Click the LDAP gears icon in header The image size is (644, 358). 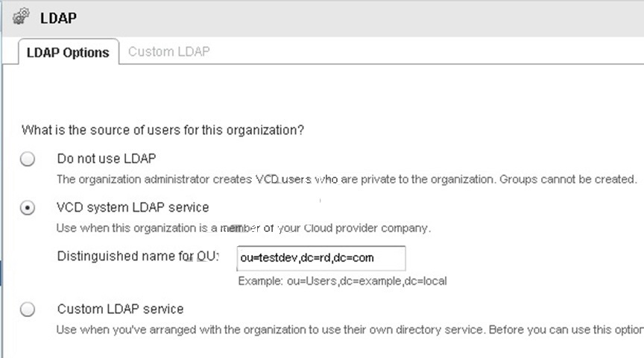point(21,17)
